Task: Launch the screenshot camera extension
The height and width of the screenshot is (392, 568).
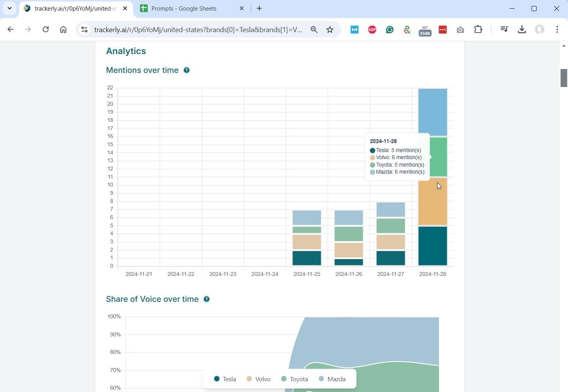Action: [x=460, y=29]
